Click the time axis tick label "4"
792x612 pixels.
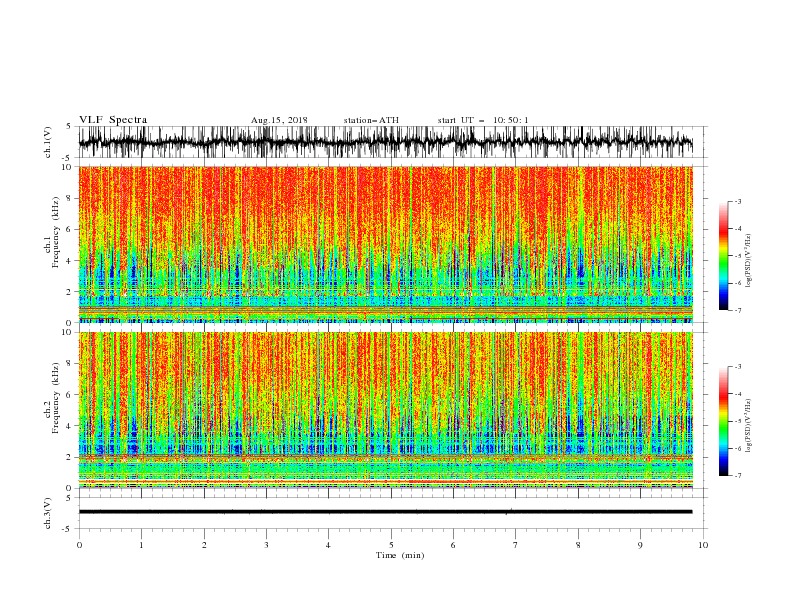(x=328, y=545)
